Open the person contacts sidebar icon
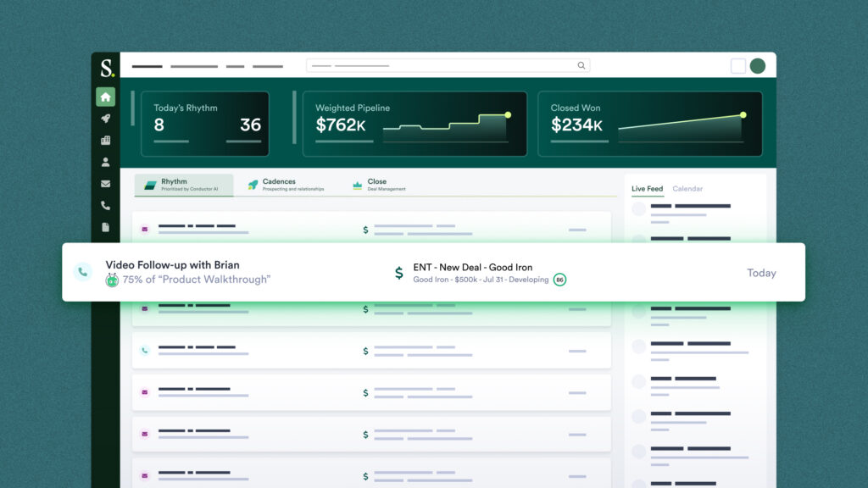The image size is (868, 488). [x=105, y=162]
